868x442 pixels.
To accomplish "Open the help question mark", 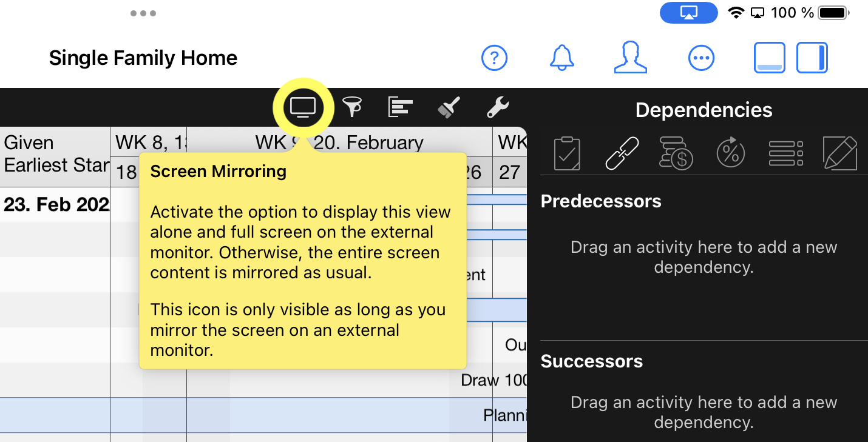I will [x=494, y=58].
